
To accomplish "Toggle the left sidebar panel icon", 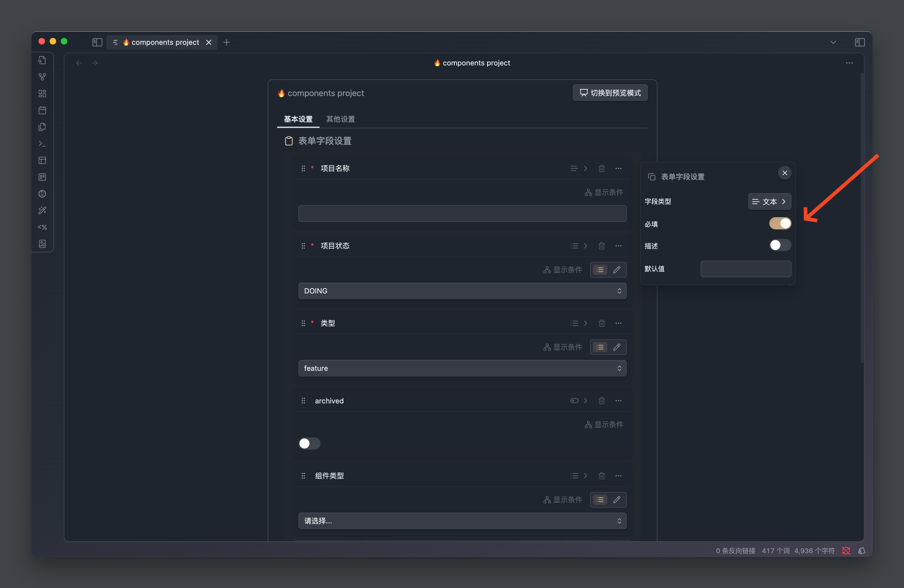I will pos(97,42).
